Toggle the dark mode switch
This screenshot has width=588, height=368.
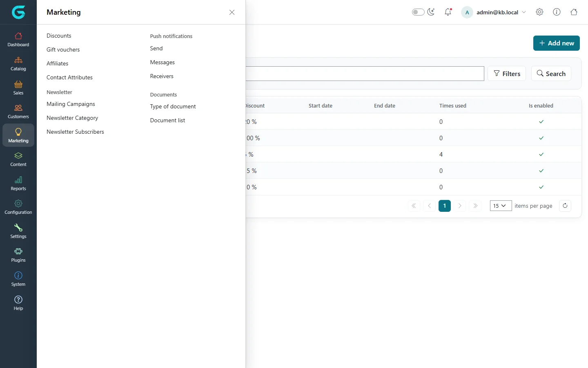tap(418, 12)
